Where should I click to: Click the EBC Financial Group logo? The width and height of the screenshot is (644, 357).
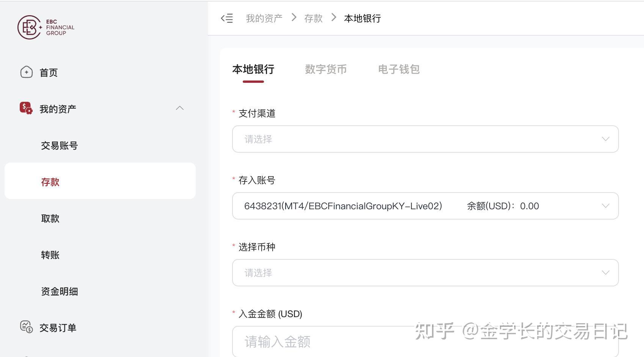pos(46,27)
